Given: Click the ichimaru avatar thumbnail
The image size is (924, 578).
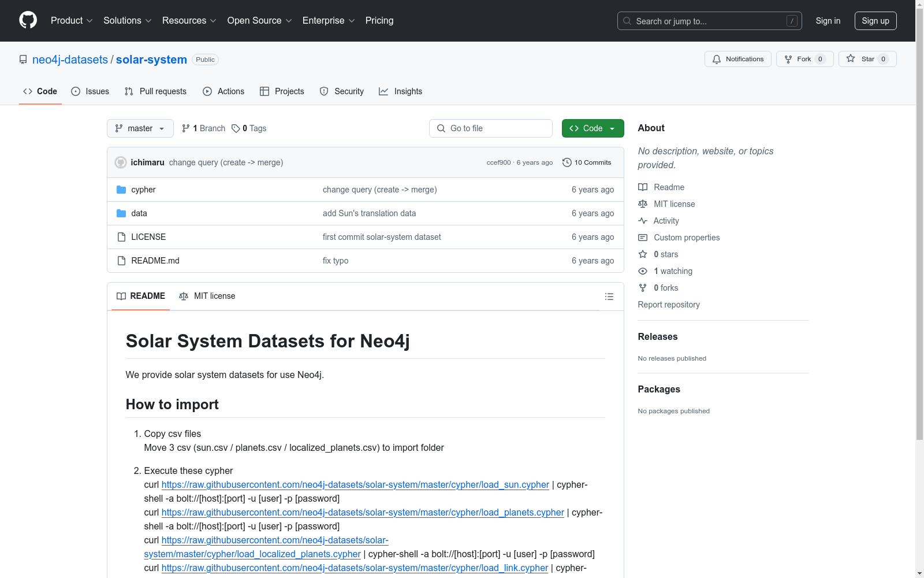Looking at the screenshot, I should pos(121,162).
